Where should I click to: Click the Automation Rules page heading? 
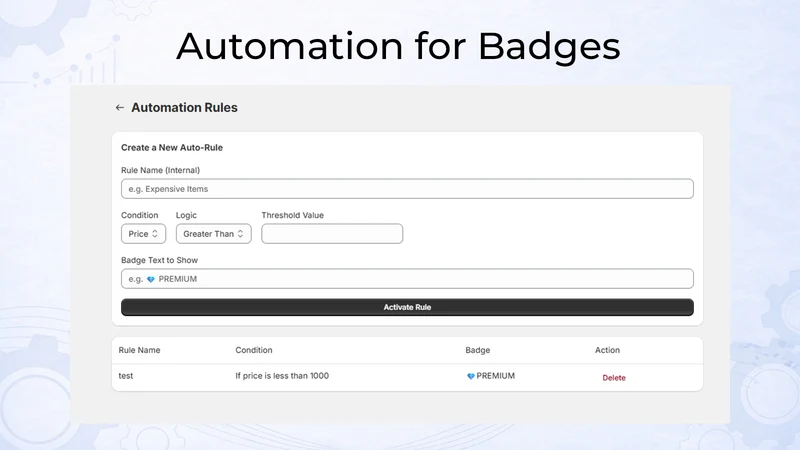[x=184, y=108]
